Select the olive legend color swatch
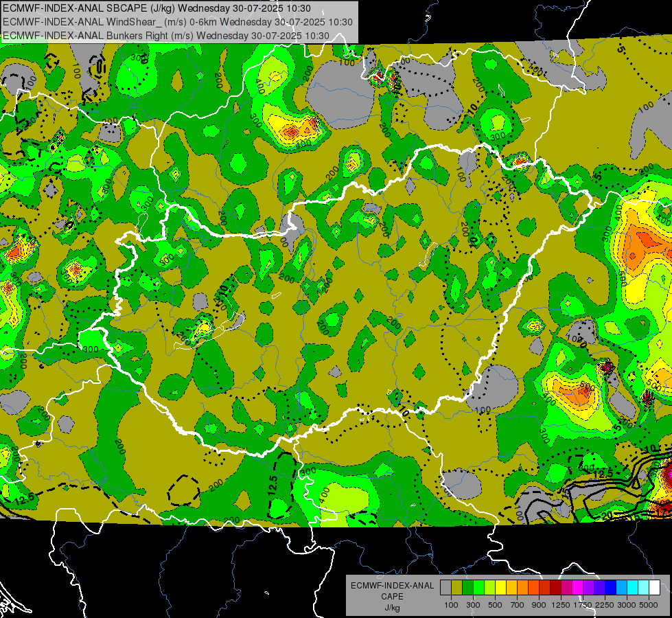The width and height of the screenshot is (672, 618). [457, 588]
